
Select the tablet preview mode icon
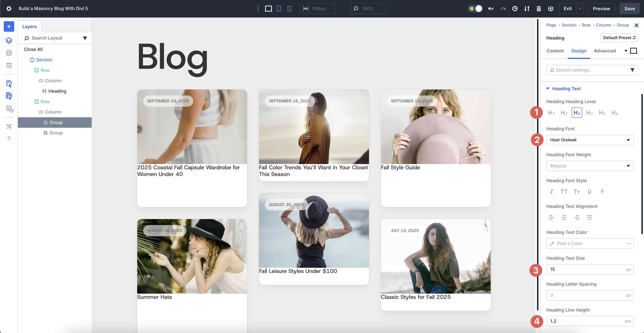279,9
